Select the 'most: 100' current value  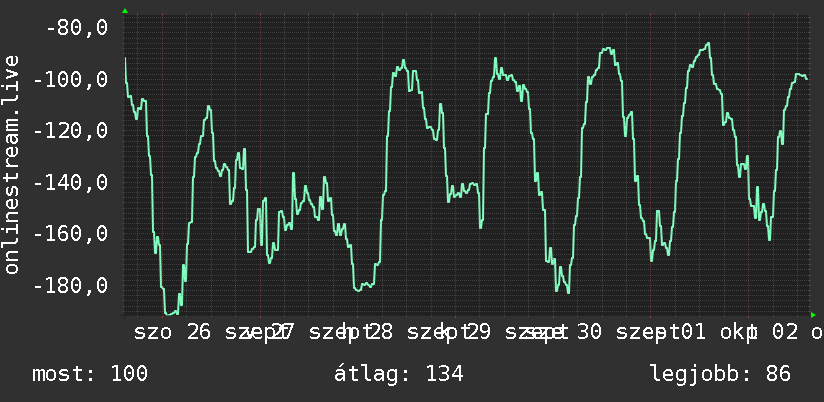point(90,374)
